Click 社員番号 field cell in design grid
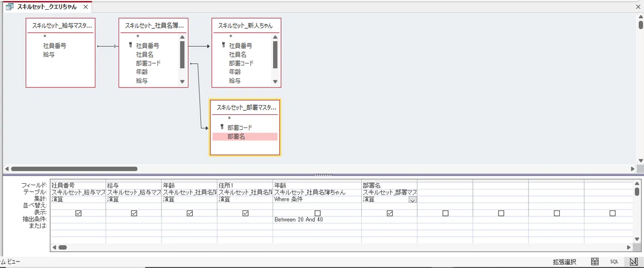 pos(78,185)
